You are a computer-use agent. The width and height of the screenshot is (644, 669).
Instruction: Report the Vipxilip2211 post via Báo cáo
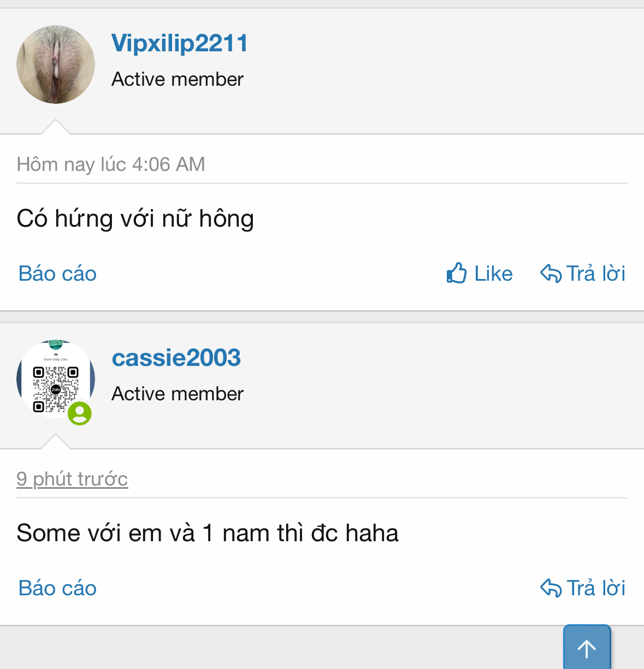(57, 274)
